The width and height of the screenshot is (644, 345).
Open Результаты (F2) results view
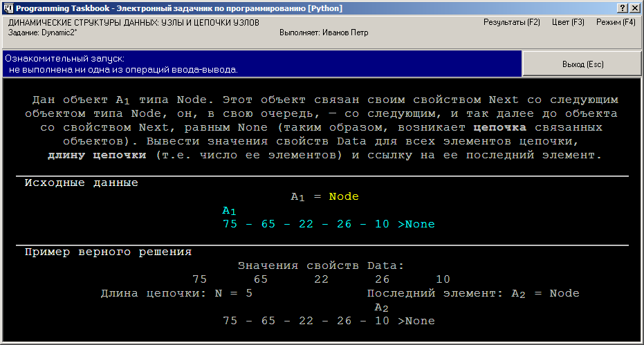[511, 22]
